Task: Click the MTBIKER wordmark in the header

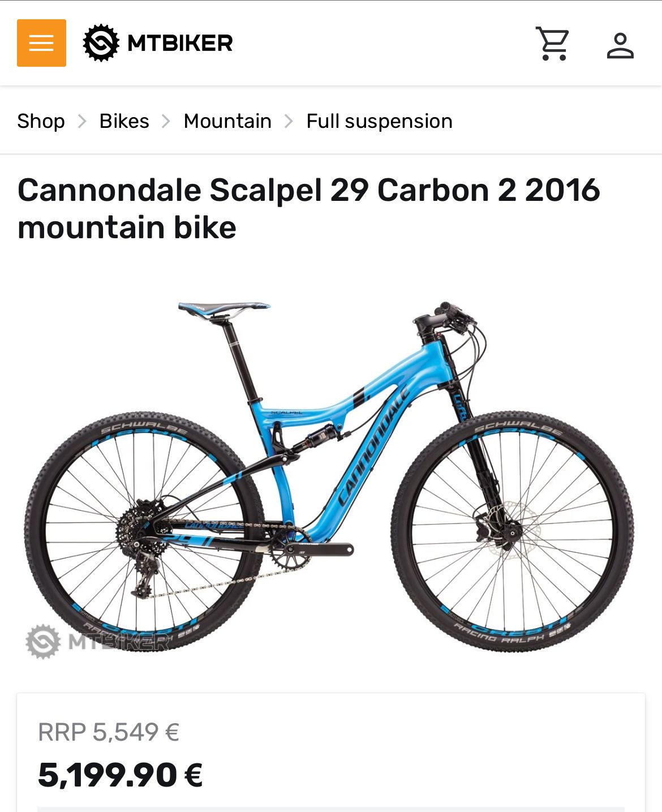Action: point(180,43)
